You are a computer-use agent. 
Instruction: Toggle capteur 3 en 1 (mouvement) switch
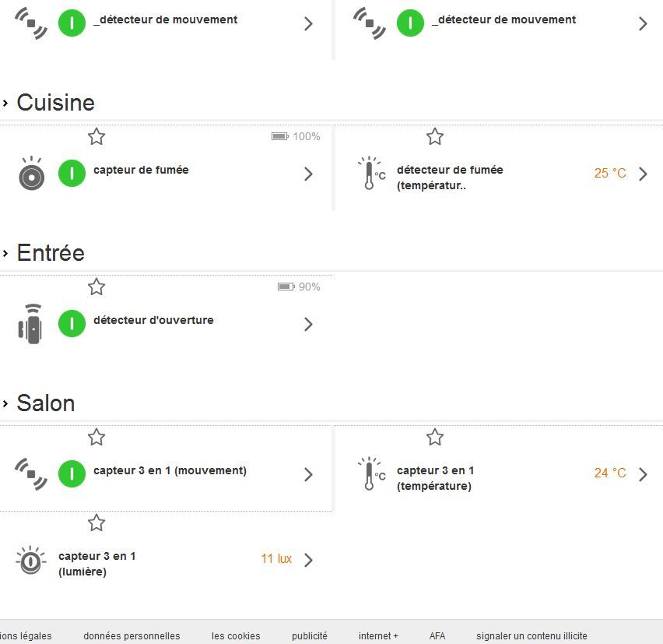coord(72,473)
